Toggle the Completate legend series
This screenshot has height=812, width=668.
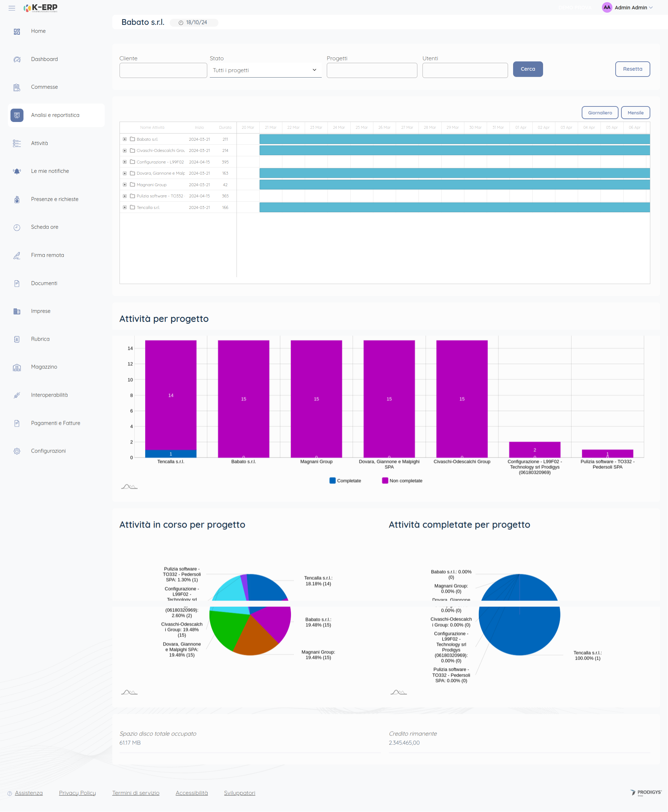(345, 480)
